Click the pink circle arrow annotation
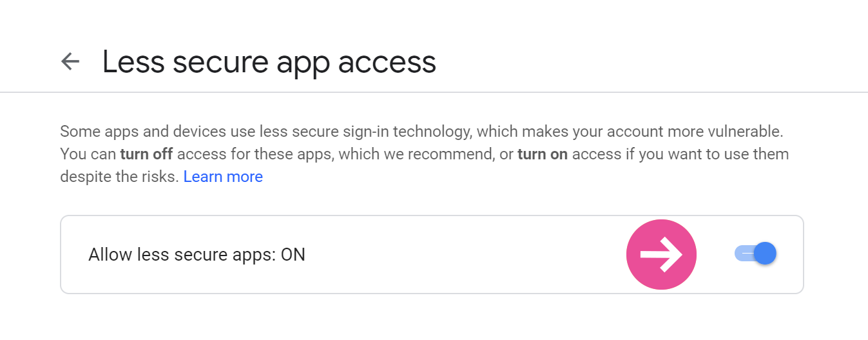The image size is (868, 340). [661, 254]
